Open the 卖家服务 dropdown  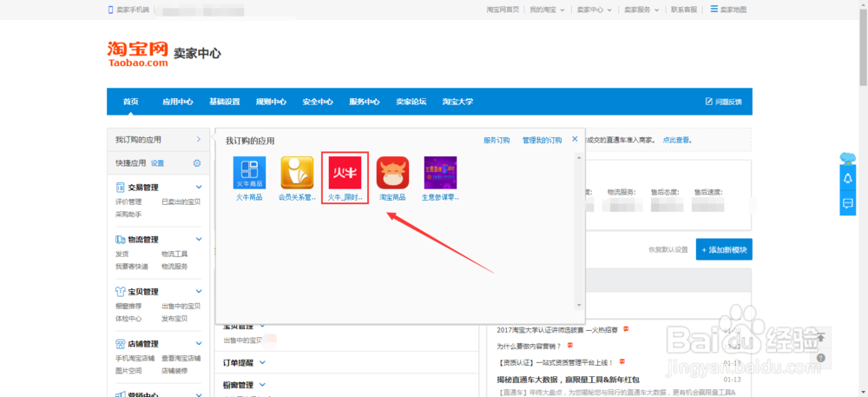pyautogui.click(x=641, y=10)
